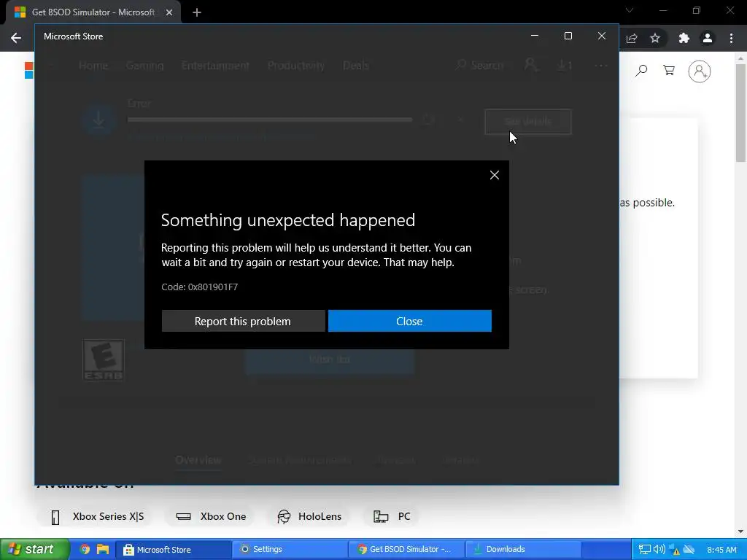Open the Home tab in Microsoft Store
This screenshot has width=747, height=560.
tap(93, 65)
